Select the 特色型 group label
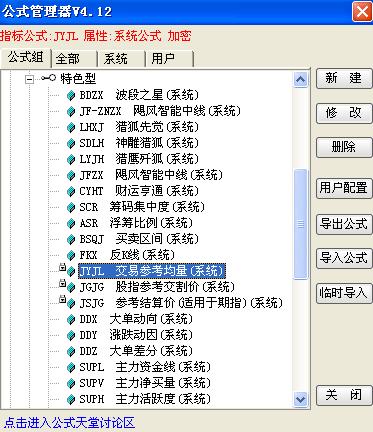Viewport: 373px width, 432px height. (78, 79)
